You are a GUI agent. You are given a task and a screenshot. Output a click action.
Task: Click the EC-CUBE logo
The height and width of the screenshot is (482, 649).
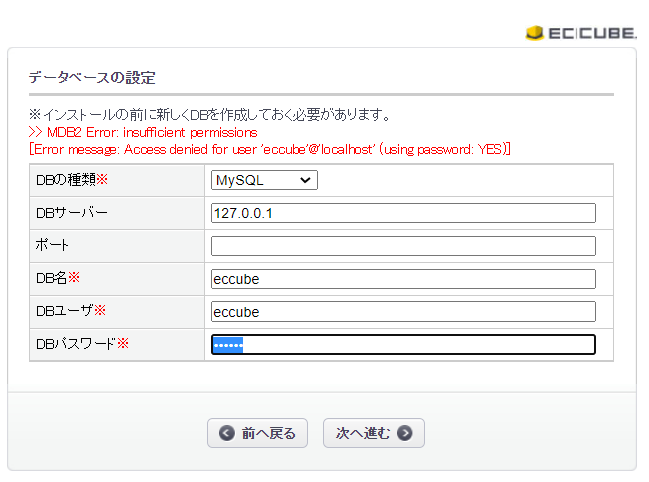pos(580,33)
